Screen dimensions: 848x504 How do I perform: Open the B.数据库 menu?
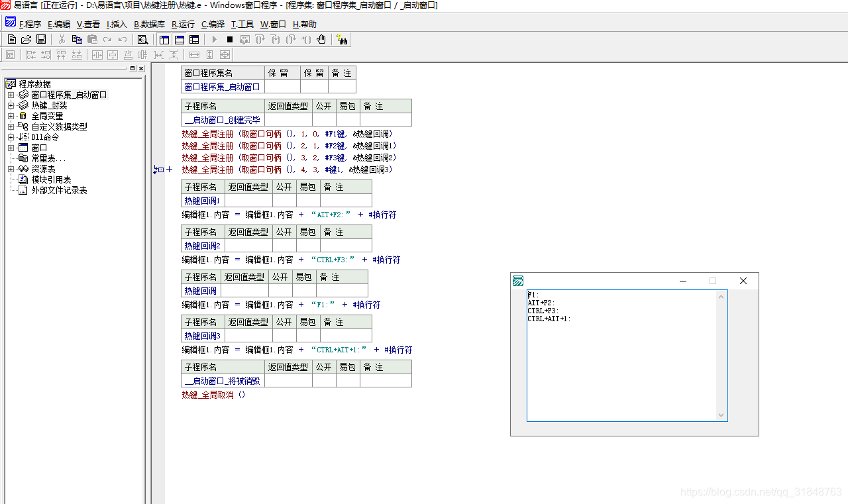click(149, 24)
